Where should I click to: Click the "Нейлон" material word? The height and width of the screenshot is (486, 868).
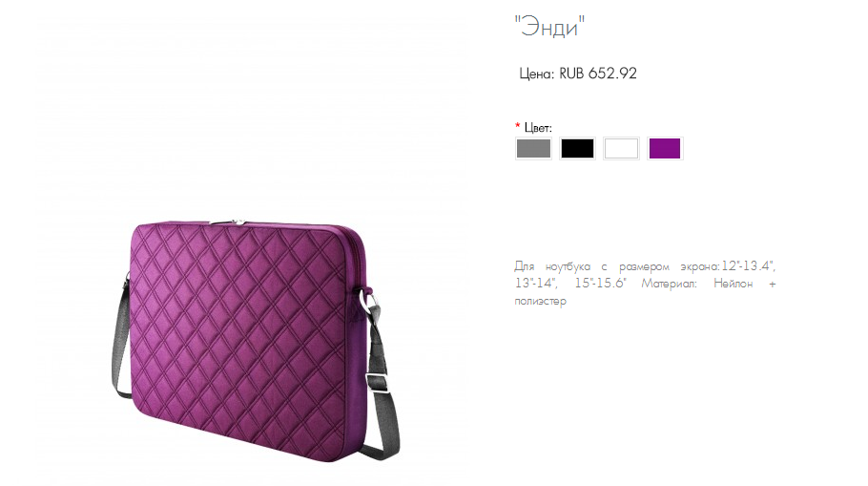[x=733, y=284]
